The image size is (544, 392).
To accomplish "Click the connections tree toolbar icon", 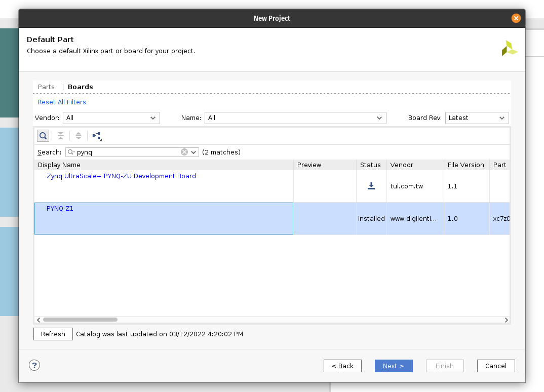I will (x=97, y=136).
